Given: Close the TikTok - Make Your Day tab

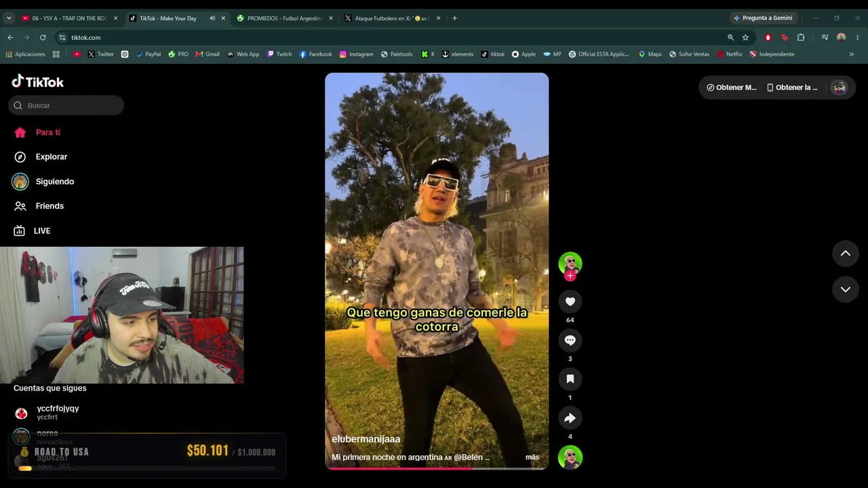Looking at the screenshot, I should pyautogui.click(x=223, y=18).
